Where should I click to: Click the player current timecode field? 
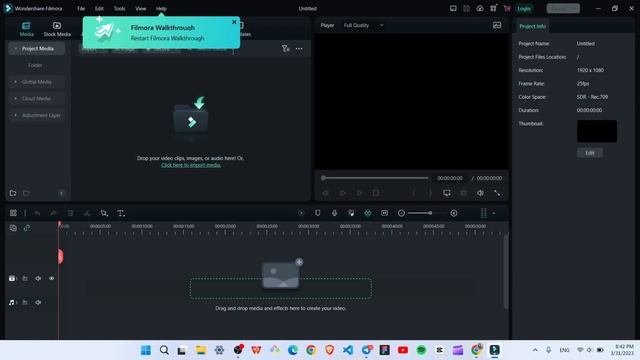coord(450,178)
